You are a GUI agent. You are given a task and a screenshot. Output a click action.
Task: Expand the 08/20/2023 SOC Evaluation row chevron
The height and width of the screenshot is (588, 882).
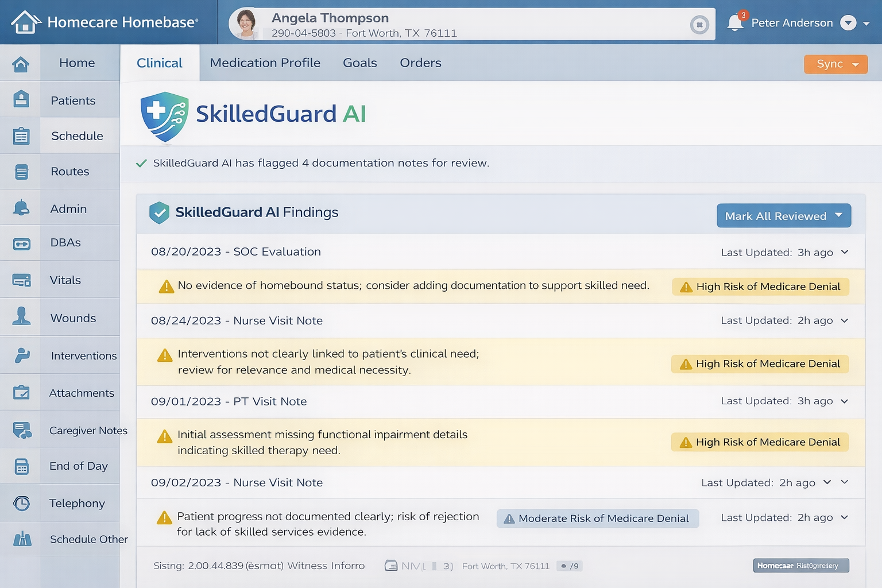pos(845,252)
